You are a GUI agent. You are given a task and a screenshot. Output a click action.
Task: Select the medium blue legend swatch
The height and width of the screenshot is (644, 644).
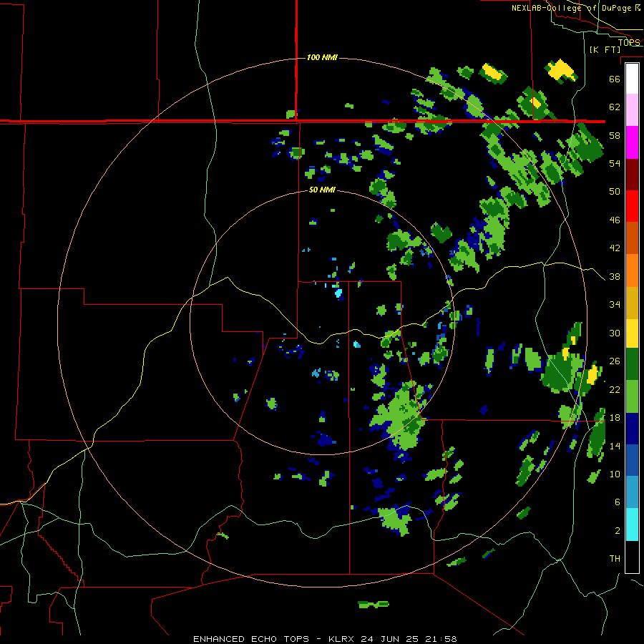632,460
